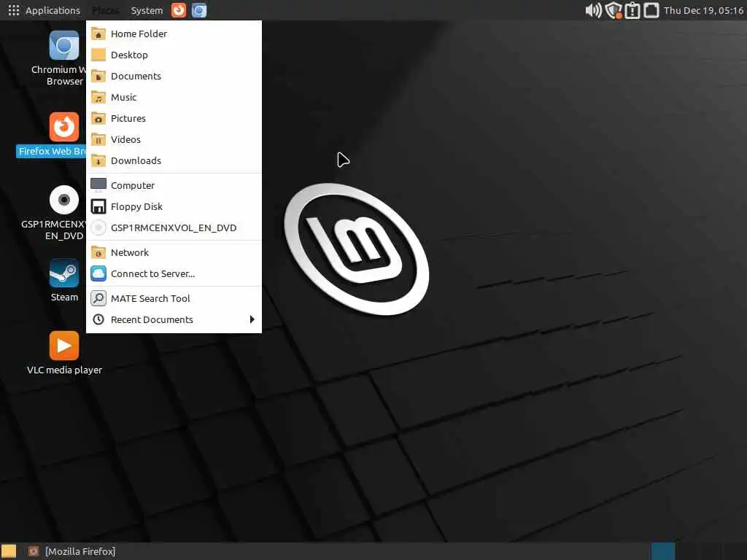
Task: Open the Videos folder entry
Action: [x=174, y=139]
